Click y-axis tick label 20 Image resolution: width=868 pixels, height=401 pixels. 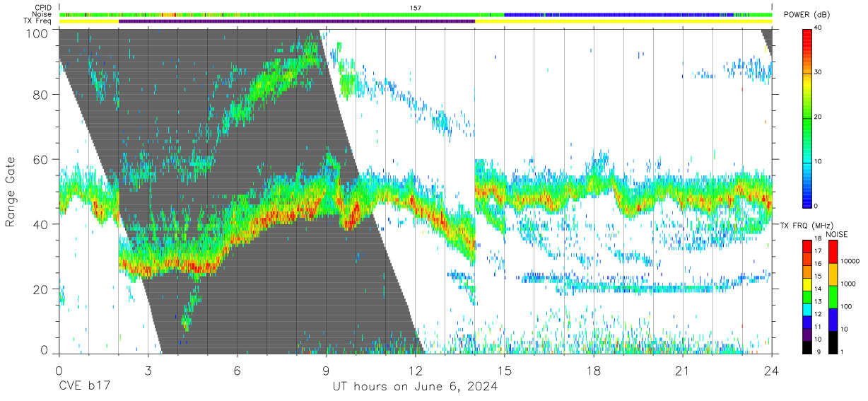tap(41, 289)
